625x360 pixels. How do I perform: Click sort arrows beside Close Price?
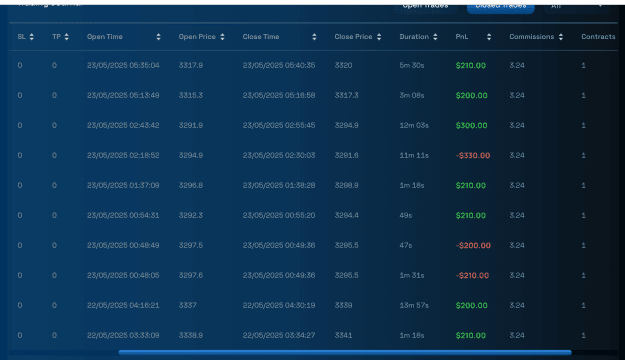tap(379, 37)
